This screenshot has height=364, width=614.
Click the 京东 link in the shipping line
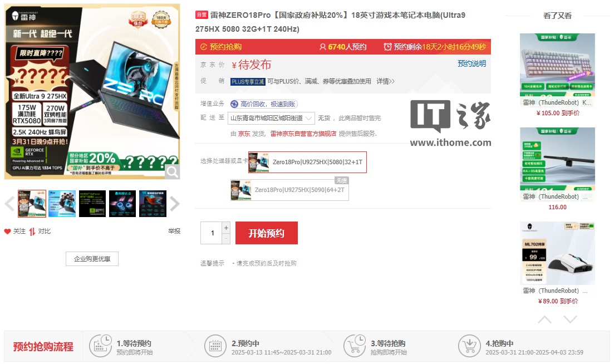[244, 134]
